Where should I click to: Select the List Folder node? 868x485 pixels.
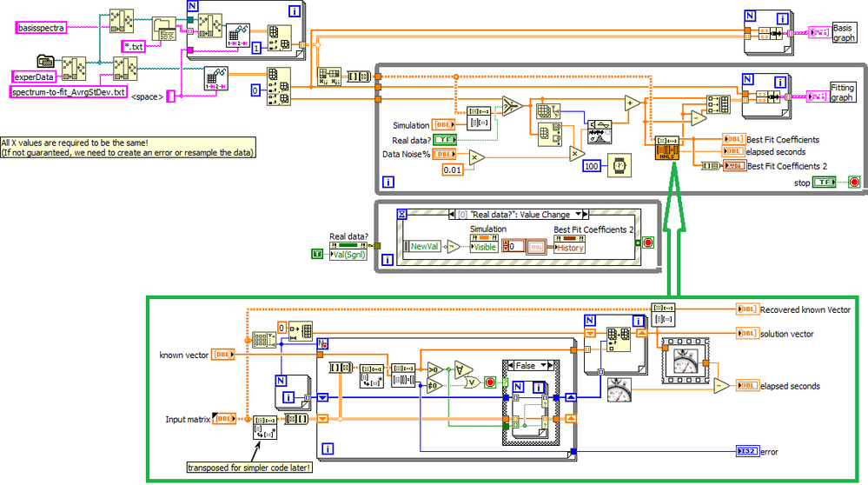click(164, 30)
